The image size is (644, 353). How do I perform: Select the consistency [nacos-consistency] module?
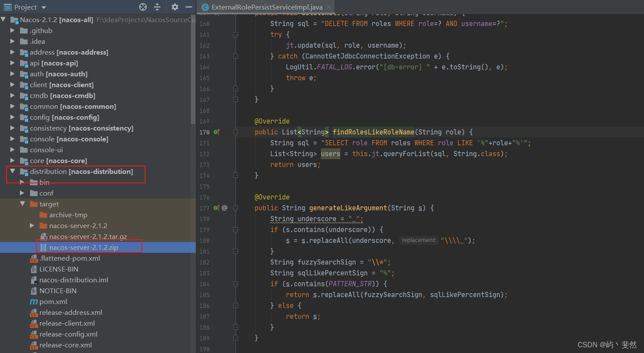[x=81, y=128]
